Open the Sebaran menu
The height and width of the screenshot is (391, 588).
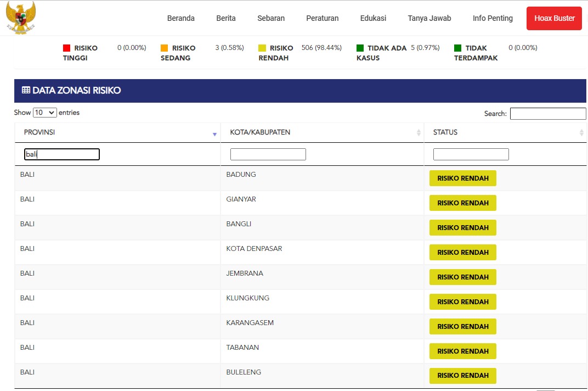(271, 18)
